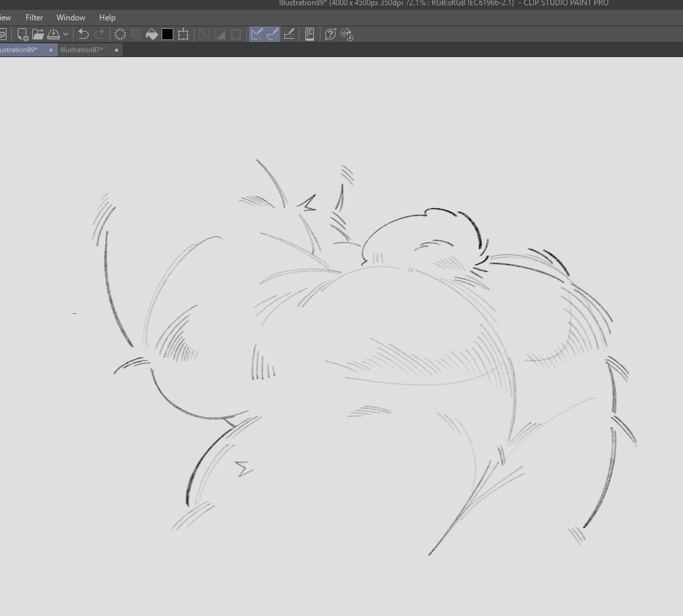Save the illustration with the Save icon
683x616 pixels.
54,34
